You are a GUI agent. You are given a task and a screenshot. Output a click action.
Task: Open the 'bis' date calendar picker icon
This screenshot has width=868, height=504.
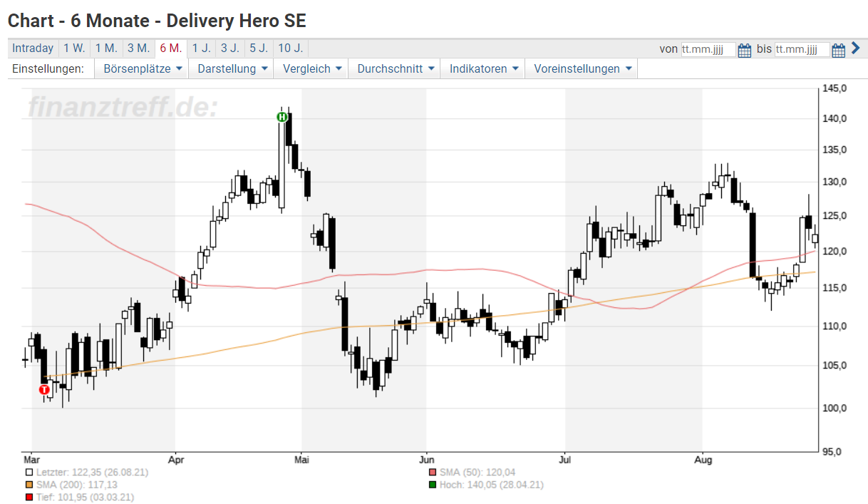tap(838, 50)
